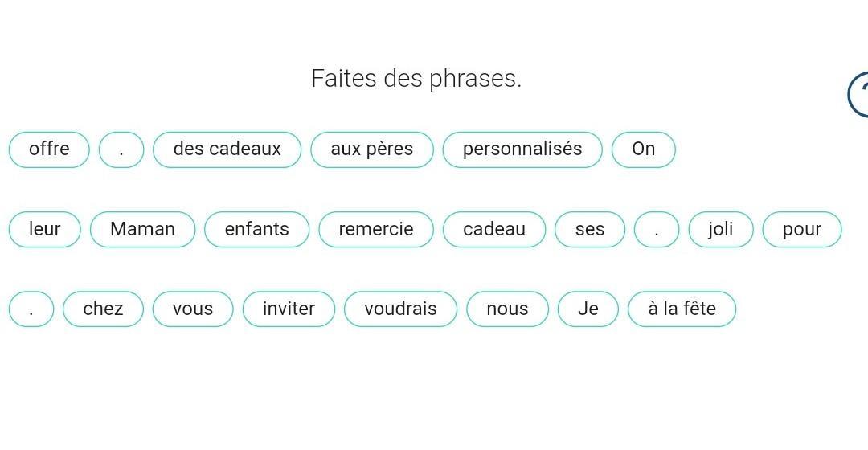Choose the "enfants" word chip
The image size is (868, 450).
[256, 229]
